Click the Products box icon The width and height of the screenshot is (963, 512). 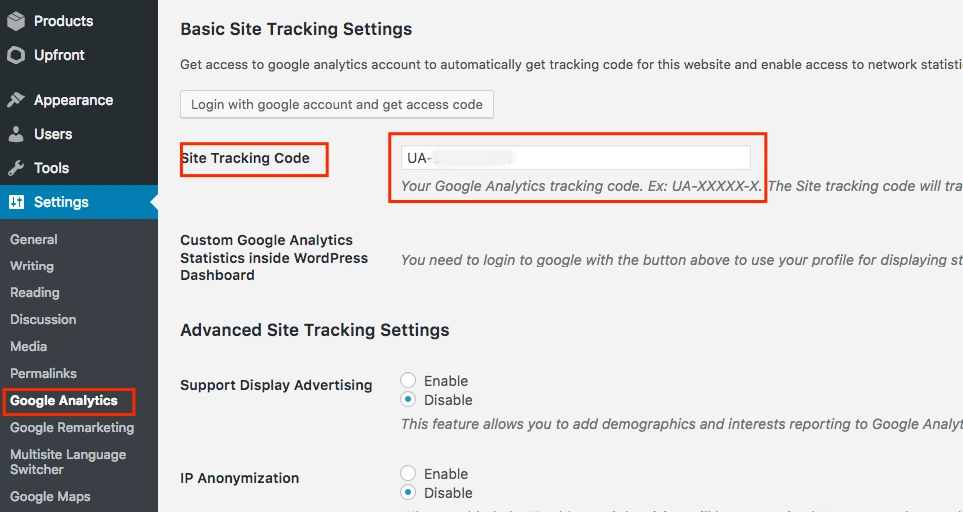point(16,21)
